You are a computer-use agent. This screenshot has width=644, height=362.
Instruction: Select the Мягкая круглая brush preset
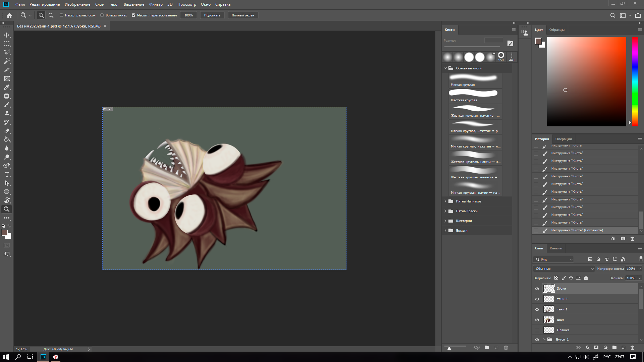pos(475,80)
